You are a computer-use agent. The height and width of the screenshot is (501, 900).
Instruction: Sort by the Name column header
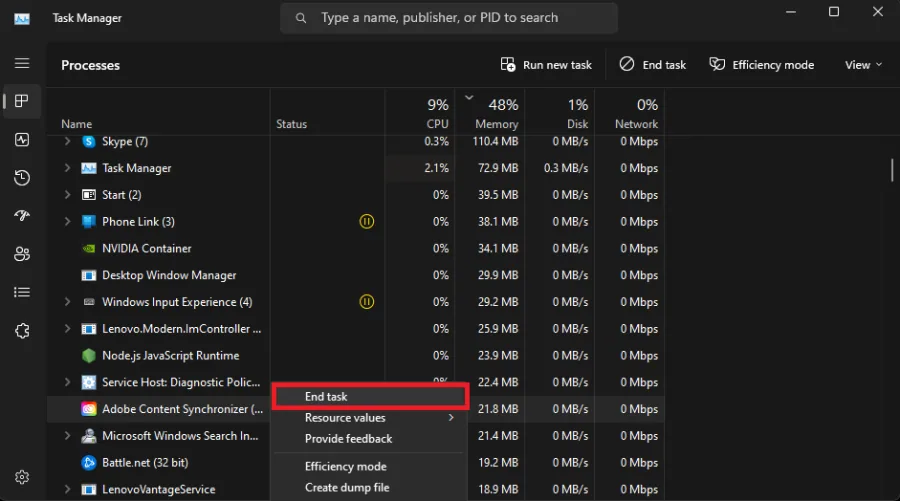76,124
